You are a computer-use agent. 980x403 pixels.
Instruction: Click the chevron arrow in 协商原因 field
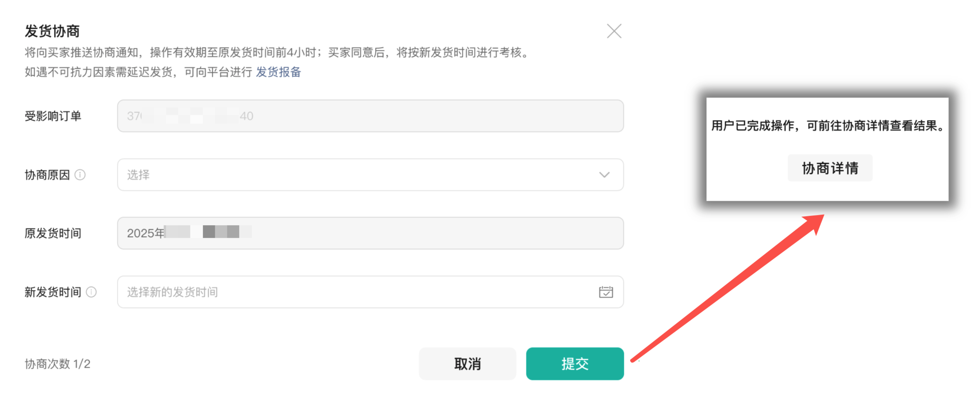pyautogui.click(x=604, y=175)
